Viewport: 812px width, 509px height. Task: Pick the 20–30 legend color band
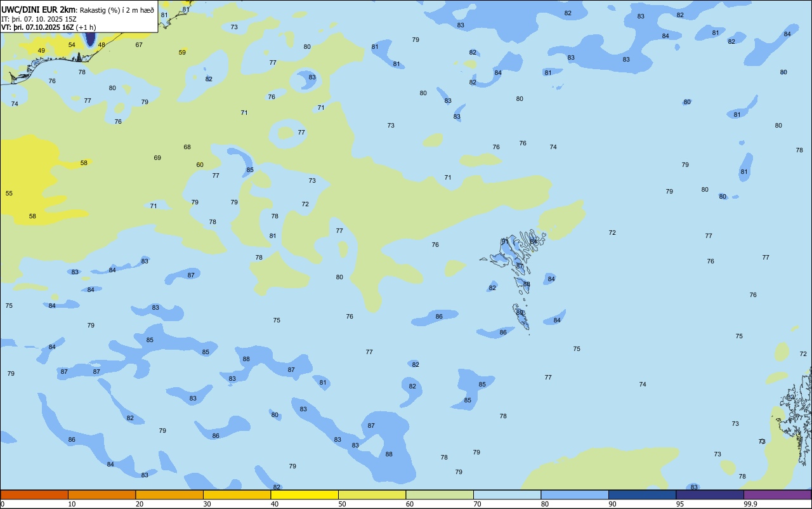click(x=169, y=494)
